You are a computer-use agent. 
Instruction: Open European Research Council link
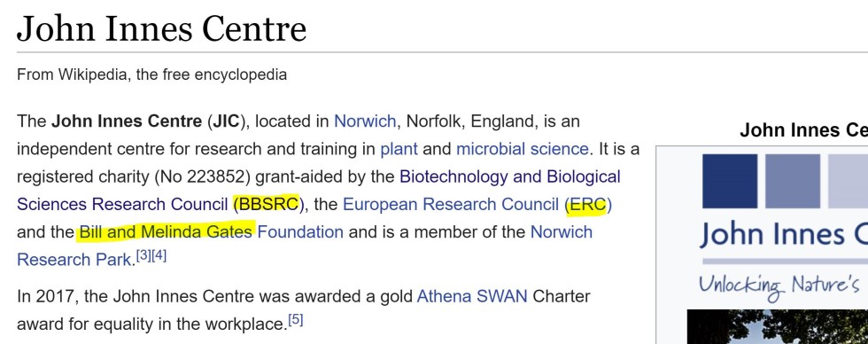tap(451, 204)
